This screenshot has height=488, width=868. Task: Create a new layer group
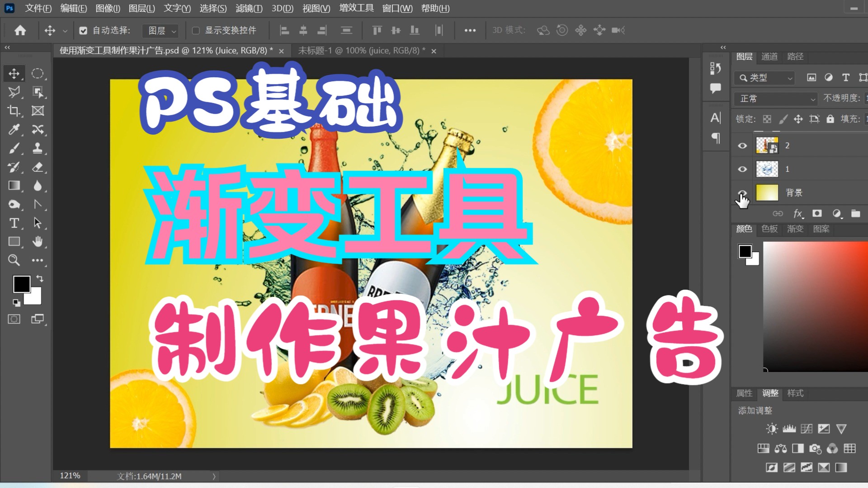coord(855,213)
